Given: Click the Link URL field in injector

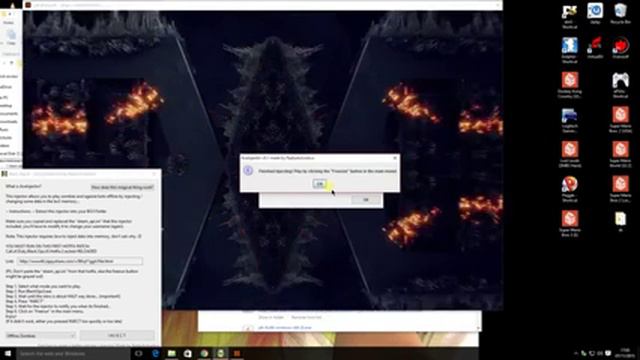Looking at the screenshot, I should pos(80,261).
